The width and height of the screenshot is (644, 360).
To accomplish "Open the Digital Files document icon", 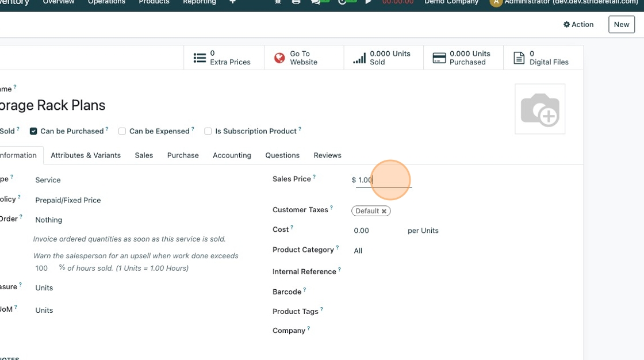I will pyautogui.click(x=519, y=58).
